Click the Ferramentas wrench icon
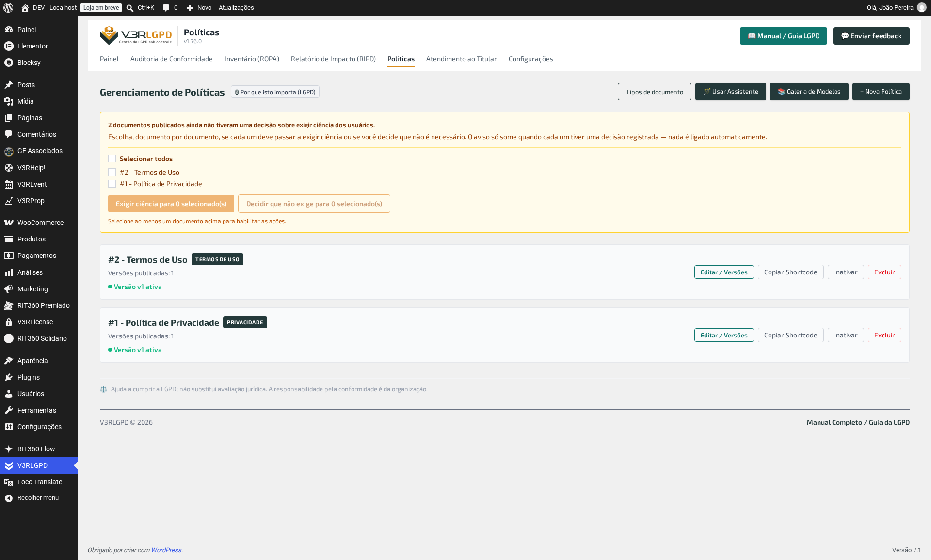 pyautogui.click(x=9, y=410)
